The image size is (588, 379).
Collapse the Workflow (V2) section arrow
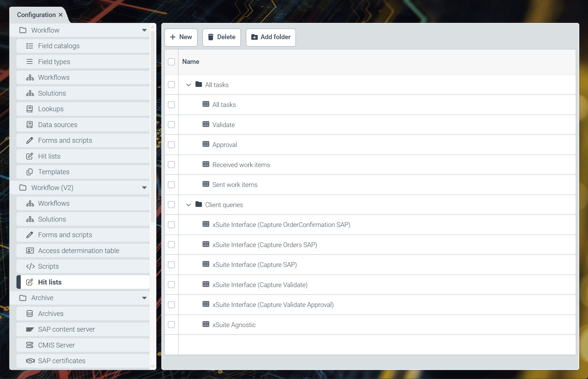144,188
